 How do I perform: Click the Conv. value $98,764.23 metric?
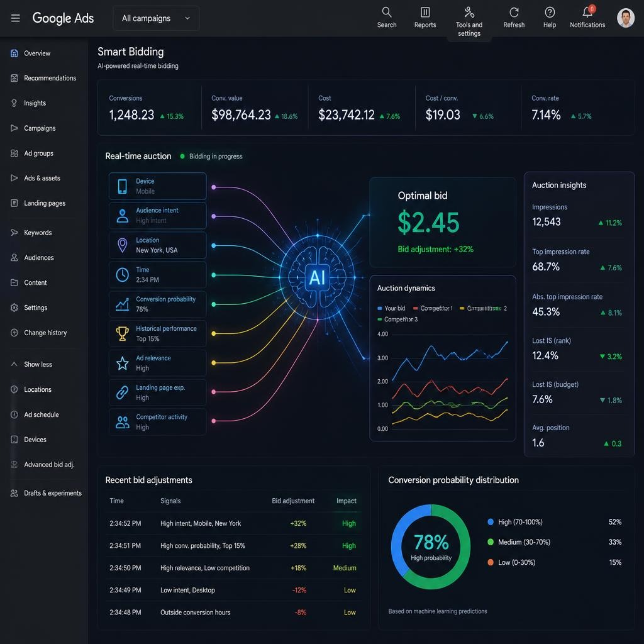pos(241,115)
